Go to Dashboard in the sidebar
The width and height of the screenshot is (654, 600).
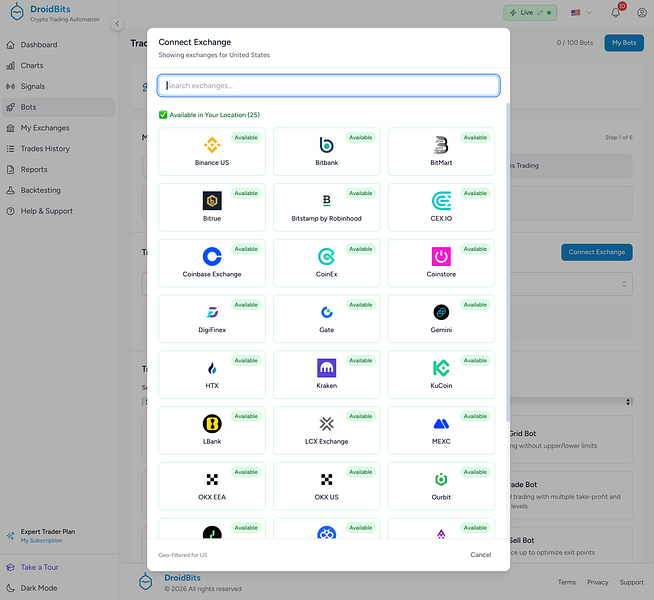tap(58, 45)
